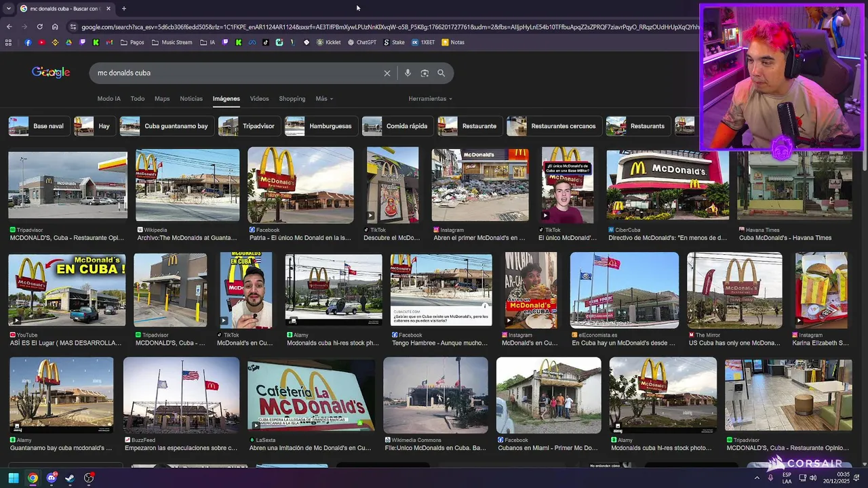Open OBS Studio from the taskbar
The height and width of the screenshot is (488, 868).
pos(89,478)
